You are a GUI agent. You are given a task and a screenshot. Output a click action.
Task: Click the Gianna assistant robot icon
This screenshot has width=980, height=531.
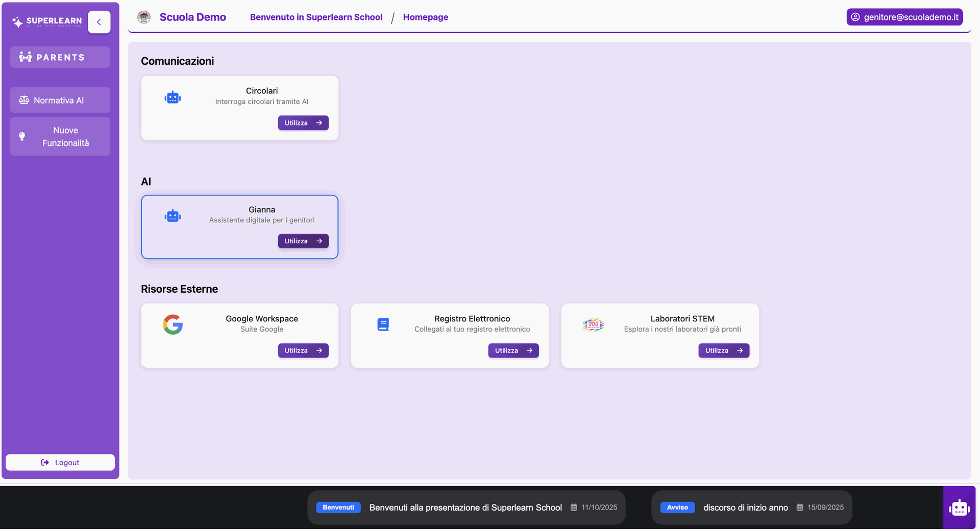[x=173, y=216]
